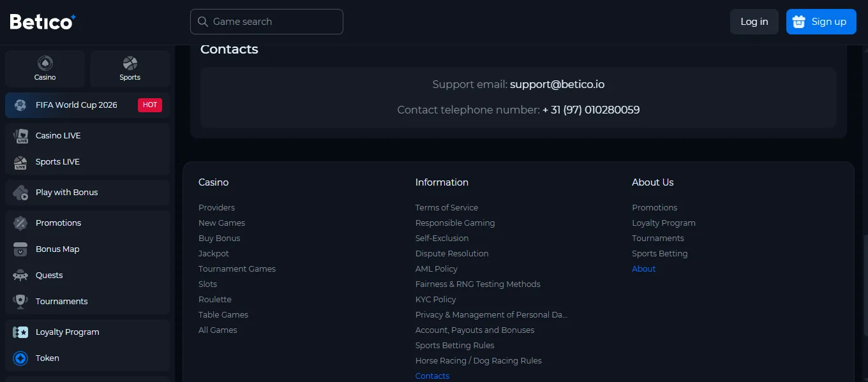Go to Bonus Map in sidebar

click(87, 249)
